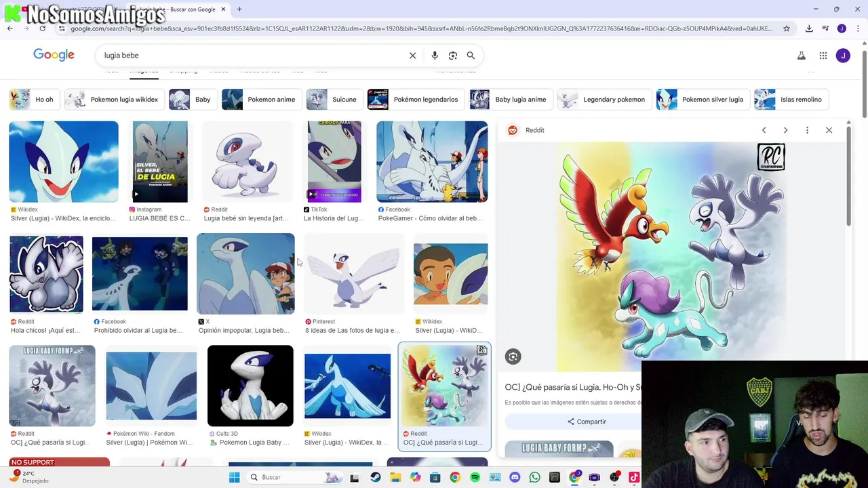Open Spotify from the taskbar
Screen dimensions: 868x488
[x=475, y=477]
